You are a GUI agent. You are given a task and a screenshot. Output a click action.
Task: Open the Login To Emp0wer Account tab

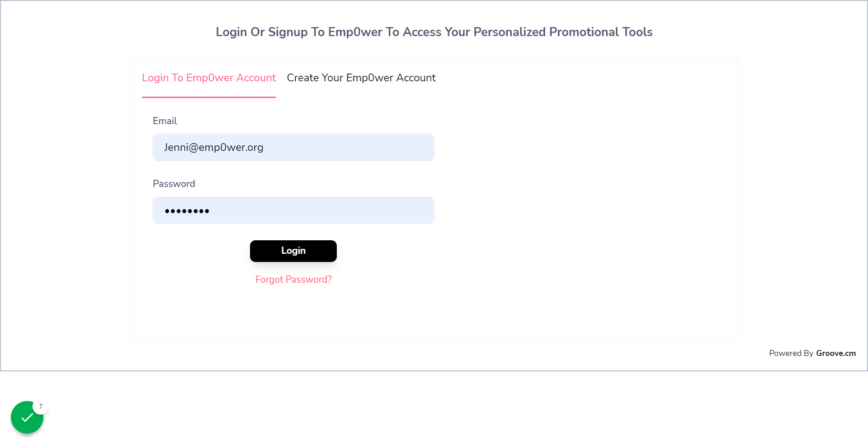click(208, 78)
